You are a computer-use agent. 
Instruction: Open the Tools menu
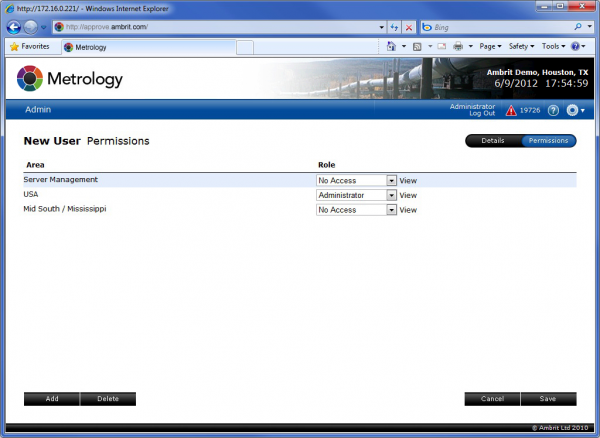(x=553, y=47)
